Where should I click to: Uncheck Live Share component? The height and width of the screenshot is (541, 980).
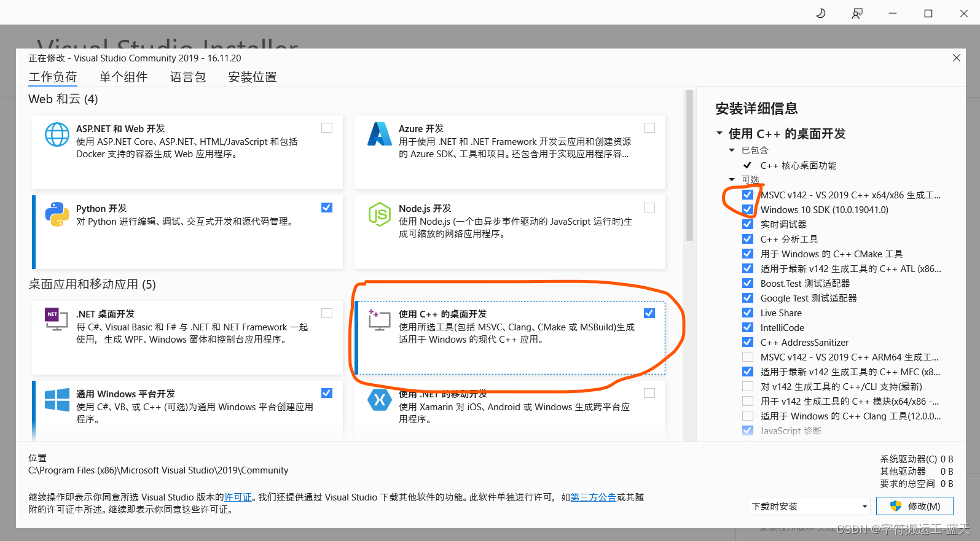pyautogui.click(x=748, y=313)
